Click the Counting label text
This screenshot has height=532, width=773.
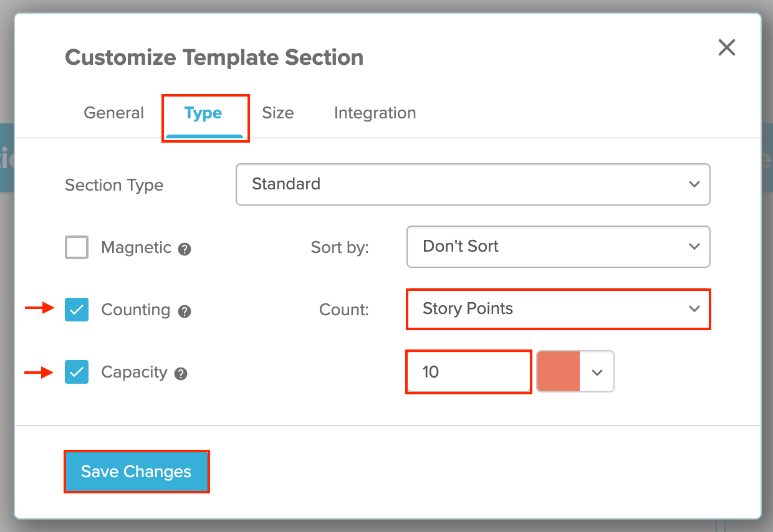tap(136, 310)
